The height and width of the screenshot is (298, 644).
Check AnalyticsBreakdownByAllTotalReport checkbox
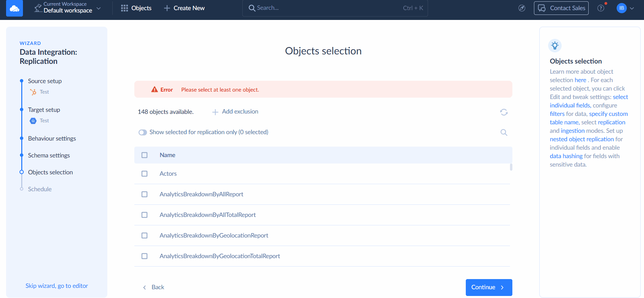144,215
